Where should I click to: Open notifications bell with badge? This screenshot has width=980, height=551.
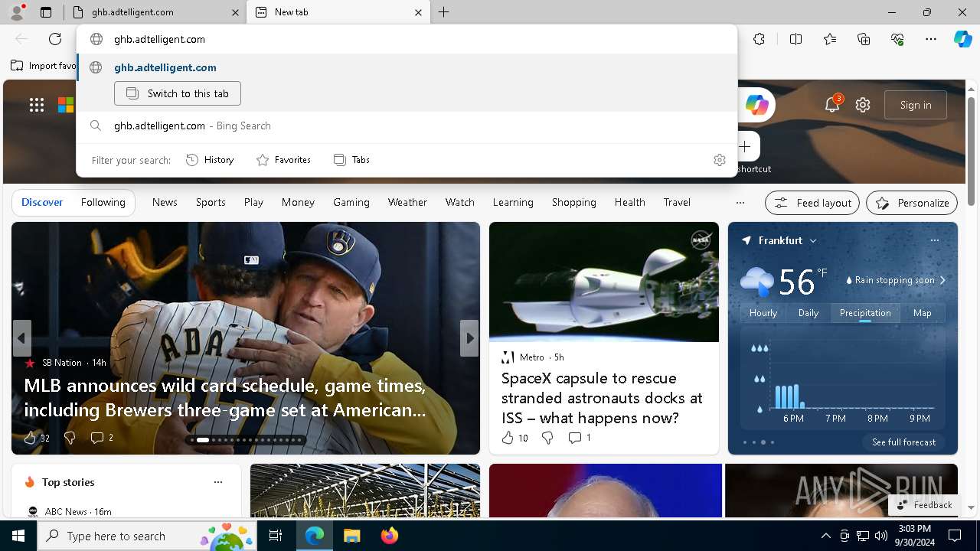(832, 105)
